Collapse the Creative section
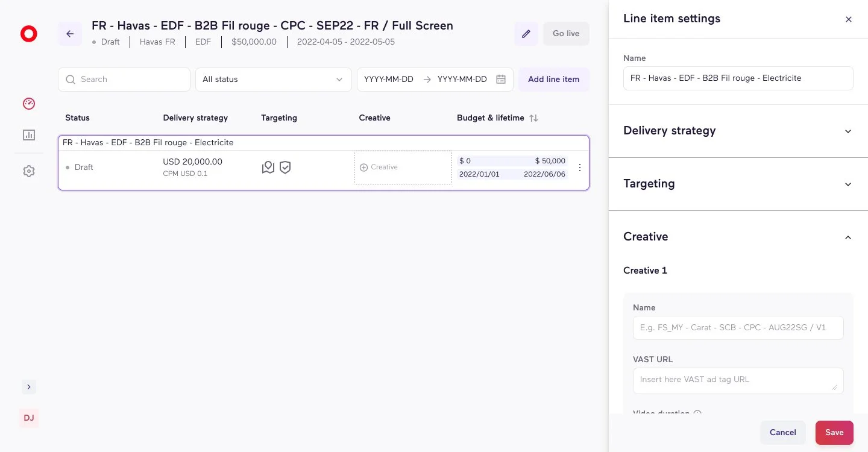This screenshot has width=868, height=452. point(738,237)
